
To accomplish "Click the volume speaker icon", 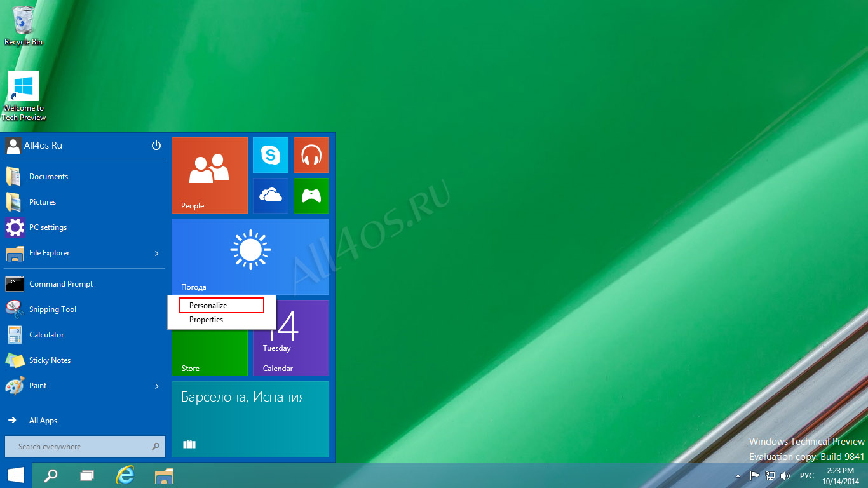I will click(x=785, y=475).
